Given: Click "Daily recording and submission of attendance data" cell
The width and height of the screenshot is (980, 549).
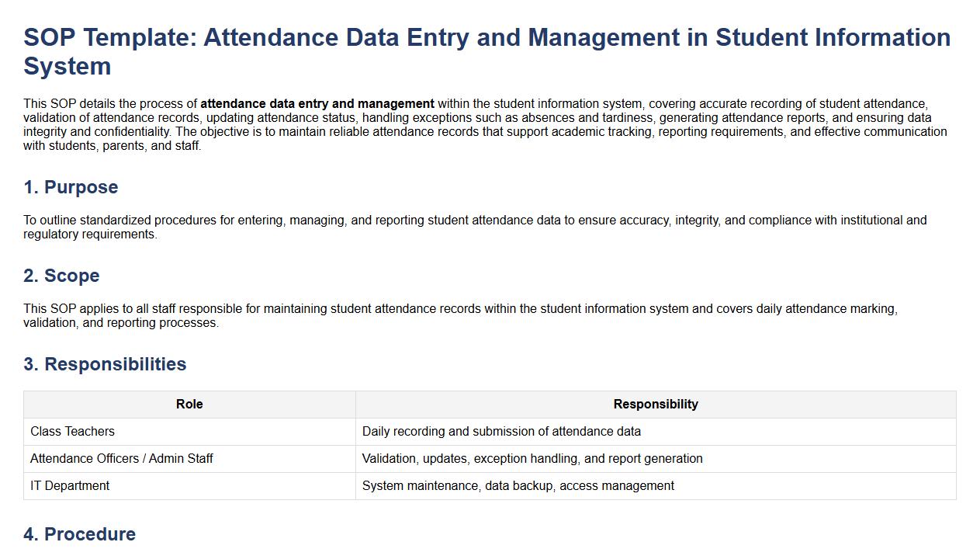Looking at the screenshot, I should (x=501, y=432).
